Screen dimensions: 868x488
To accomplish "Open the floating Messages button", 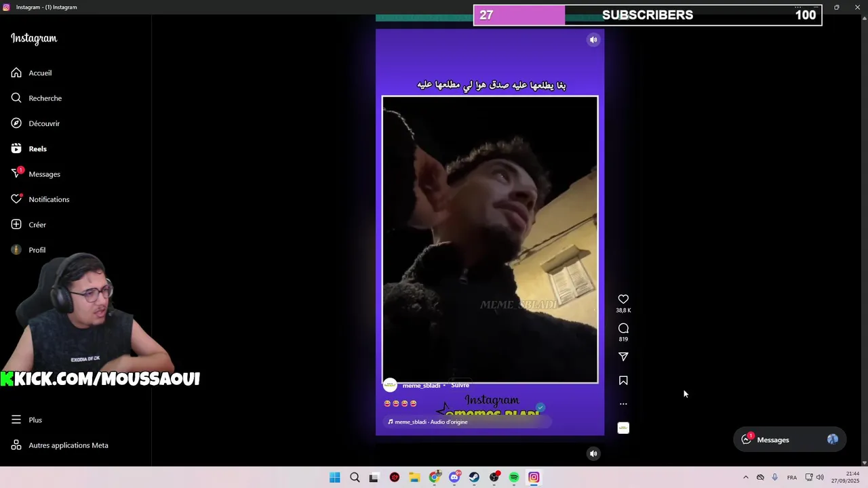I will (x=790, y=440).
